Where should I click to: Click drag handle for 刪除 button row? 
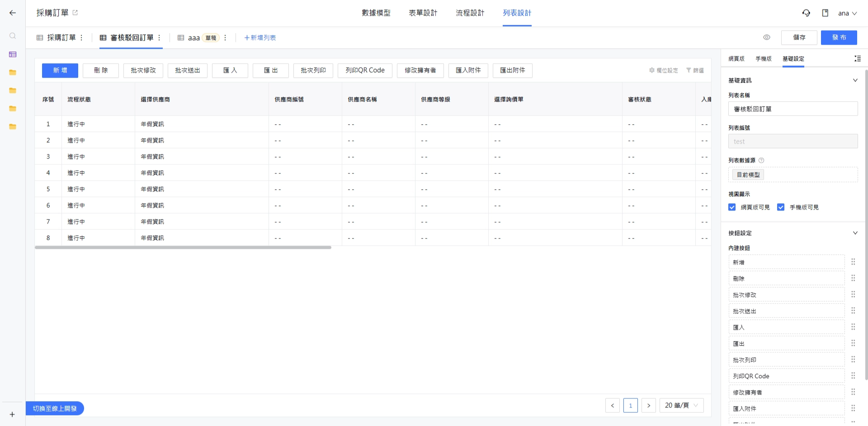pyautogui.click(x=853, y=278)
